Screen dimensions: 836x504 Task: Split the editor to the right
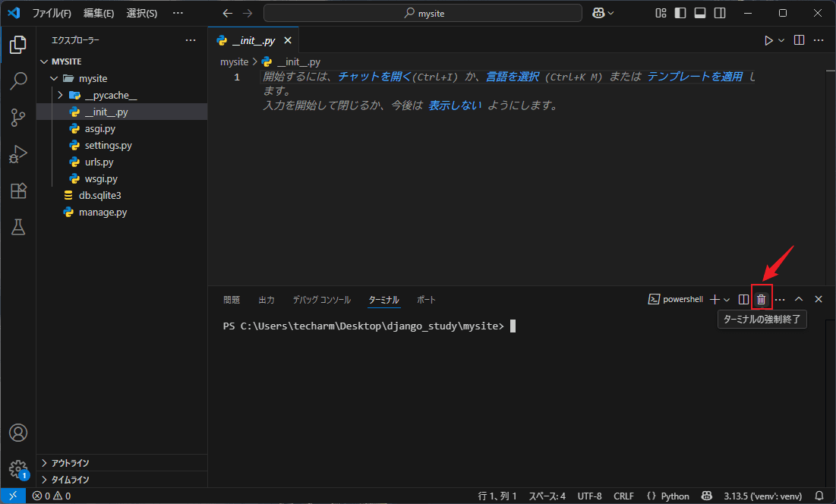[x=799, y=40]
